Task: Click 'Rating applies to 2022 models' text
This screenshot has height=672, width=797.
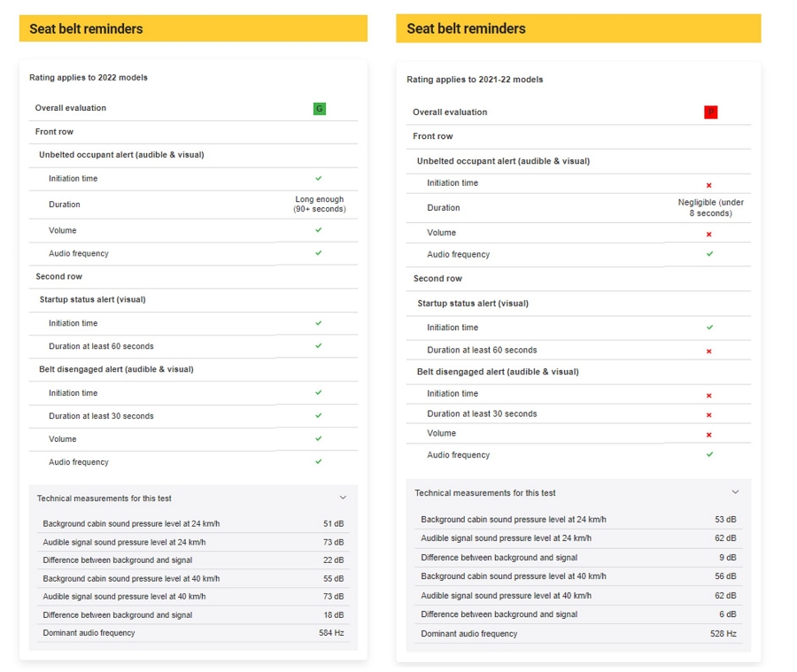Action: tap(89, 78)
